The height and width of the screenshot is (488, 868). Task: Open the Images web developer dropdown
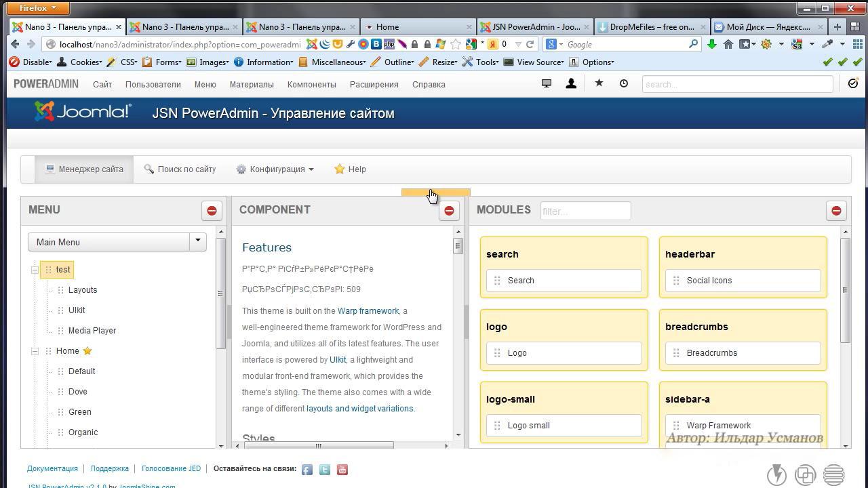point(208,62)
